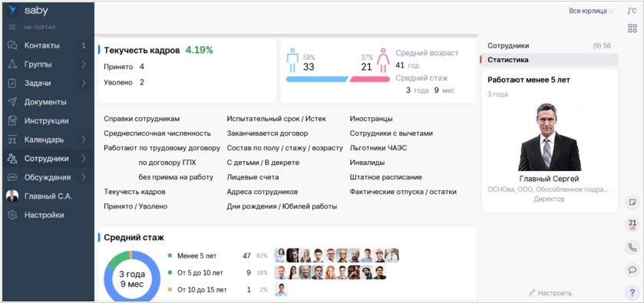Open the Справки сотрудникам report
The width and height of the screenshot is (644, 303).
(x=142, y=119)
